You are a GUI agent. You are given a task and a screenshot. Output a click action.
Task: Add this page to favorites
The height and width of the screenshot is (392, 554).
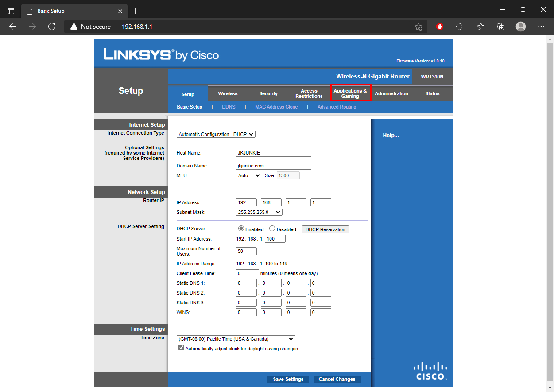[x=418, y=27]
